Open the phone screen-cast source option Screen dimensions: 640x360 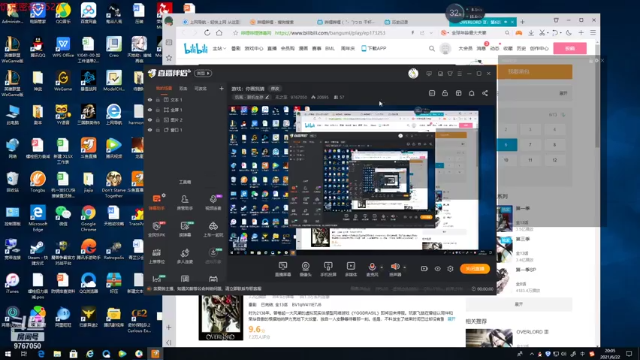[x=328, y=269]
